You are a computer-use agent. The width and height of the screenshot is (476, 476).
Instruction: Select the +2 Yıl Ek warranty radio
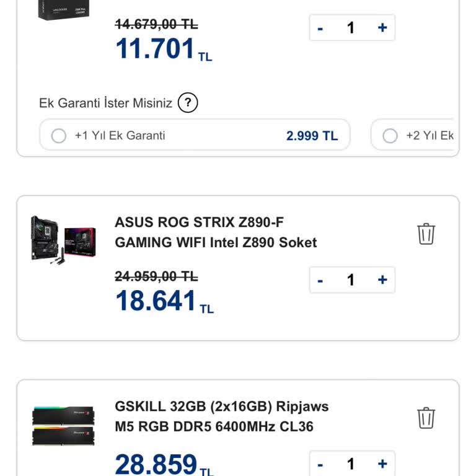(x=390, y=136)
